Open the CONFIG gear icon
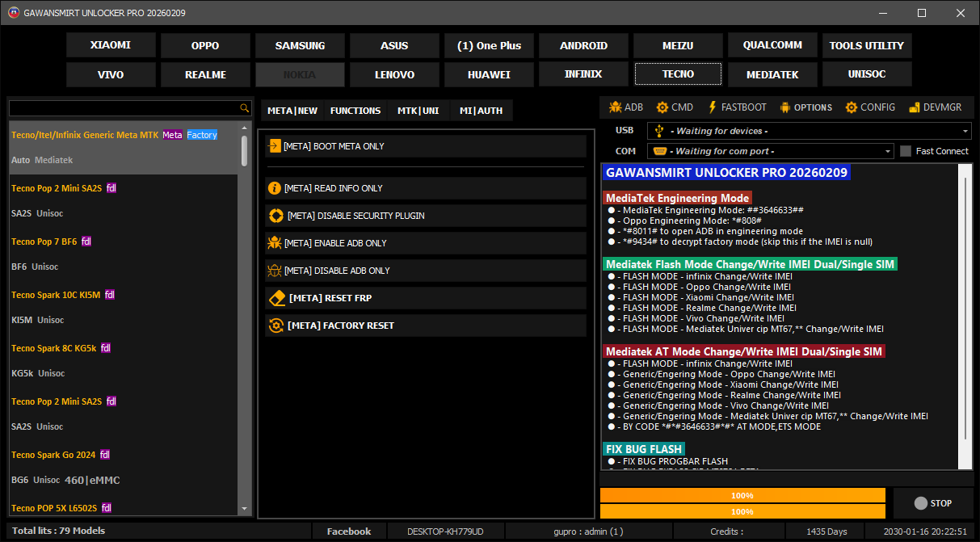The image size is (980, 542). tap(852, 107)
